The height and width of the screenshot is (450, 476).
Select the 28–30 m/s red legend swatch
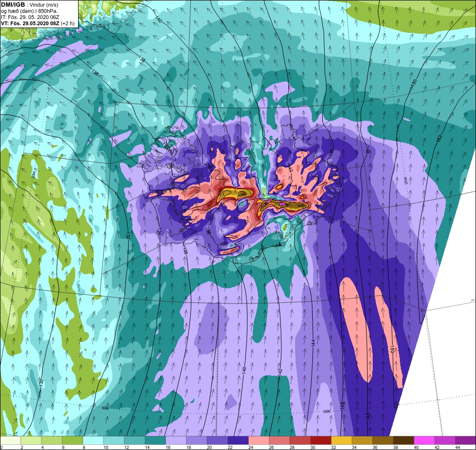click(300, 440)
